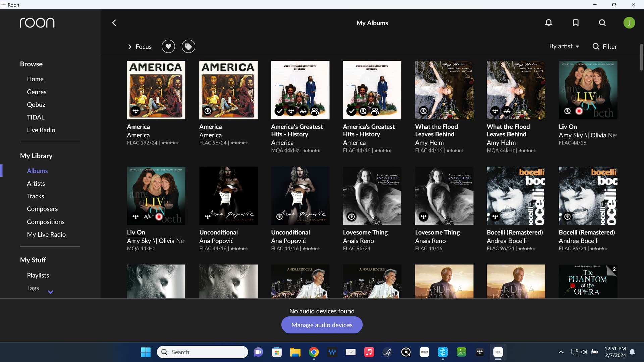Click checkmark badge on MQA America's Greatest Hits
Viewport: 644px width, 362px height.
point(279,111)
